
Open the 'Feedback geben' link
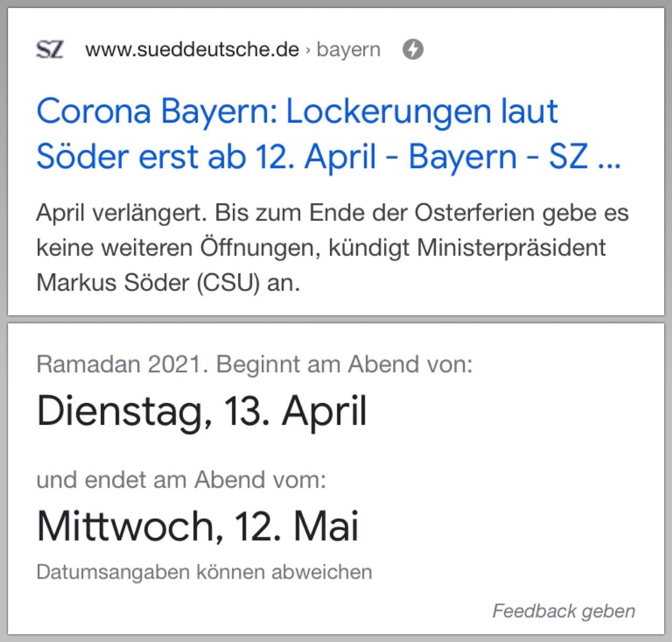click(564, 611)
